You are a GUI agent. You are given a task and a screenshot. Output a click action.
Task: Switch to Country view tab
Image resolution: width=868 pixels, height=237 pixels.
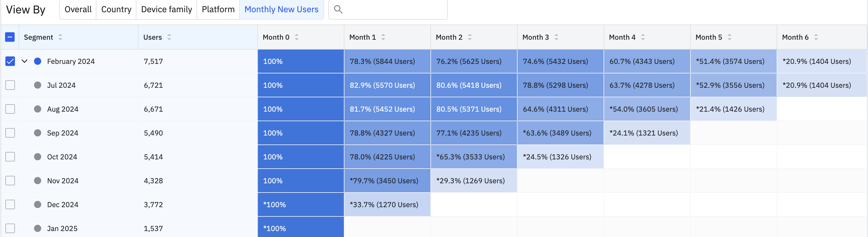tap(116, 10)
